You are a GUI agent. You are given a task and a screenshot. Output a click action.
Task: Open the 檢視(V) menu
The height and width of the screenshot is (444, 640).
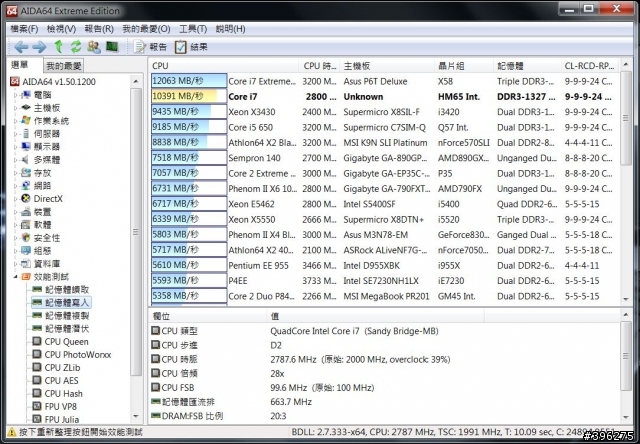pyautogui.click(x=61, y=29)
